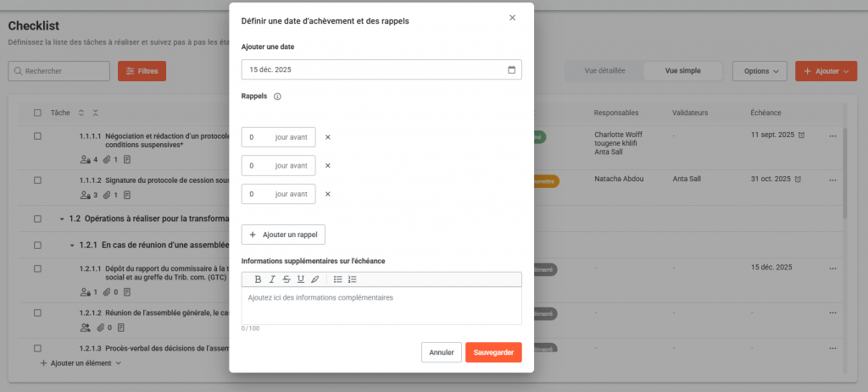This screenshot has width=868, height=392.
Task: Expand the orange Ajouter dropdown button
Action: tap(826, 72)
